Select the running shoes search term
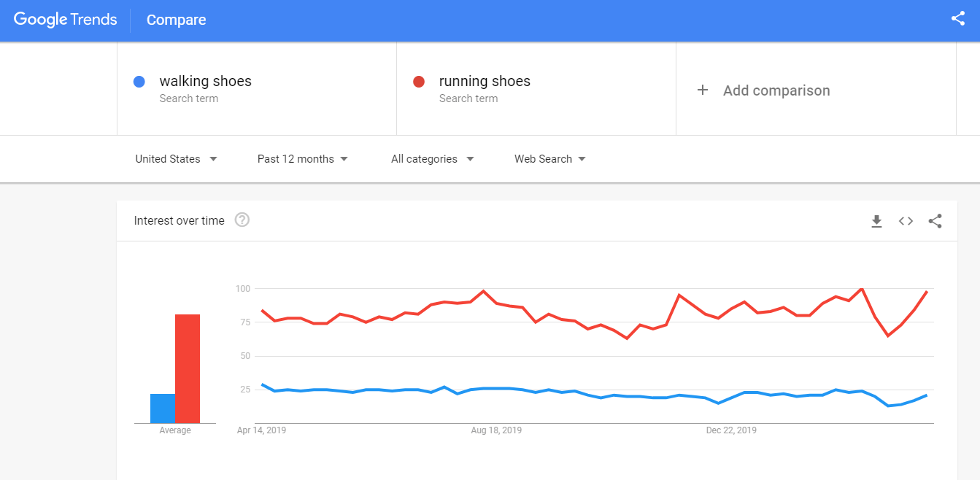Screen dimensions: 980x480 click(485, 81)
